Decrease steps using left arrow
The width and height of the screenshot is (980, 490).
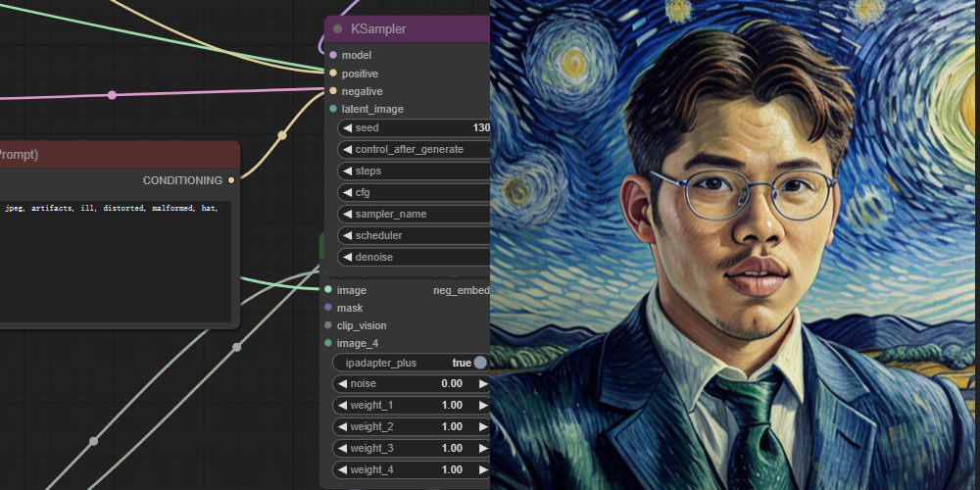click(x=347, y=171)
